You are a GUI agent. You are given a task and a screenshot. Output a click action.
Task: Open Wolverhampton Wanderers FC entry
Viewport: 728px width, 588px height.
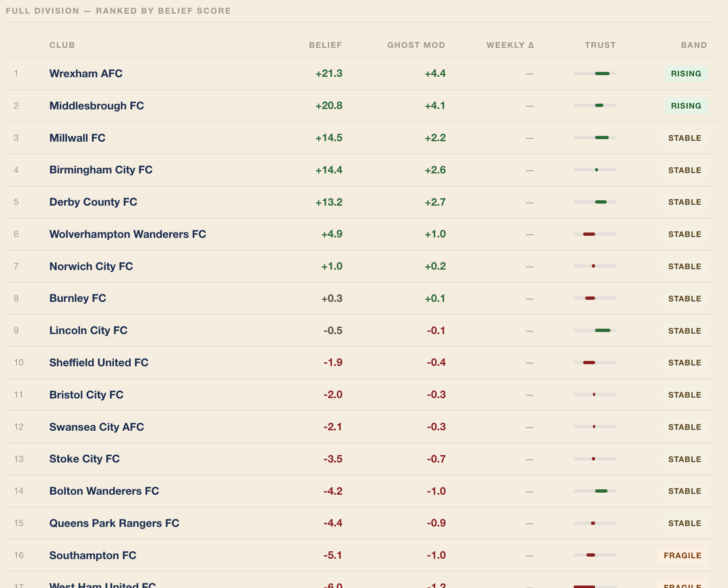click(128, 234)
